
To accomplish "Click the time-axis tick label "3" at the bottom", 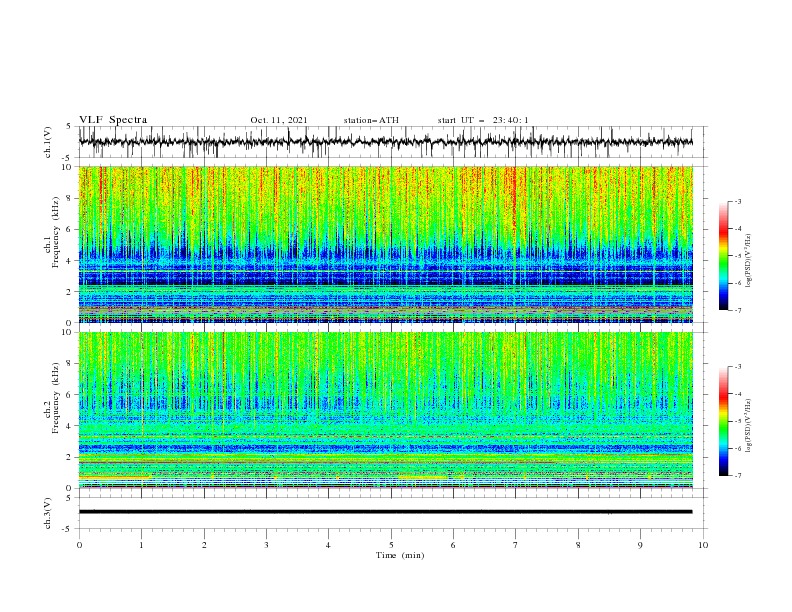I will pos(266,545).
